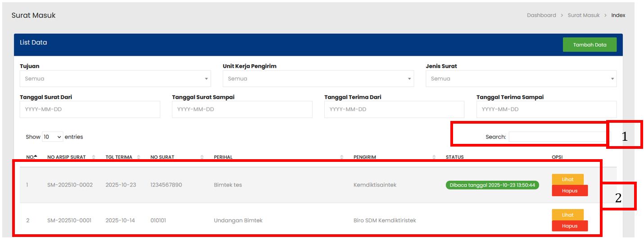
Task: Sort by No Surat column icon
Action: click(202, 157)
